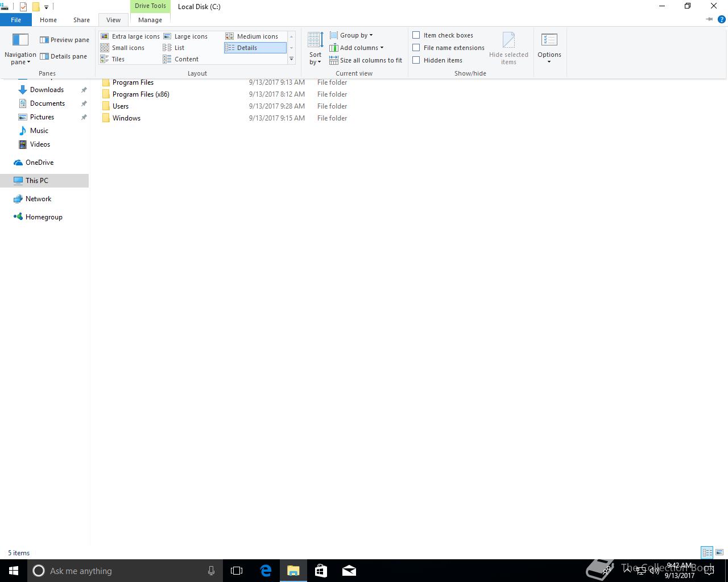Select Medium icons layout

click(x=252, y=36)
